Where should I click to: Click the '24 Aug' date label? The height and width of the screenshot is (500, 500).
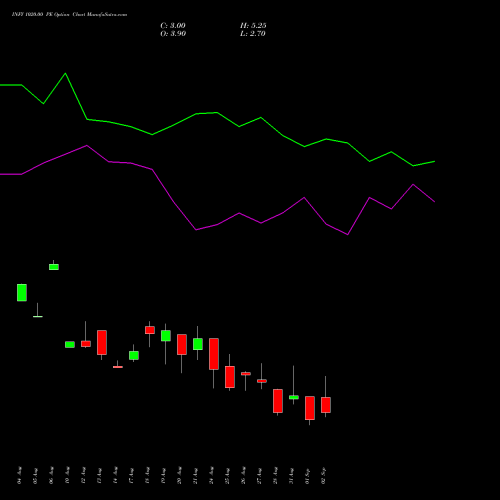point(211,476)
